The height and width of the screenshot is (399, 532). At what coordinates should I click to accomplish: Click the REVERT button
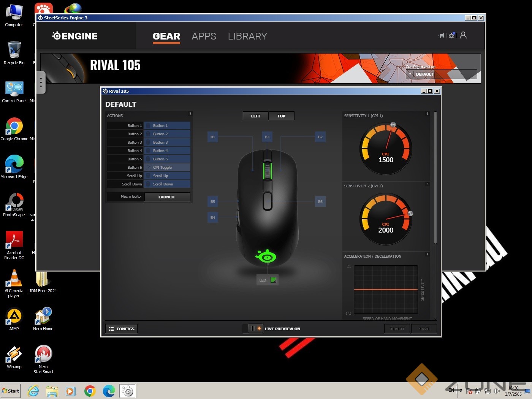coord(397,329)
